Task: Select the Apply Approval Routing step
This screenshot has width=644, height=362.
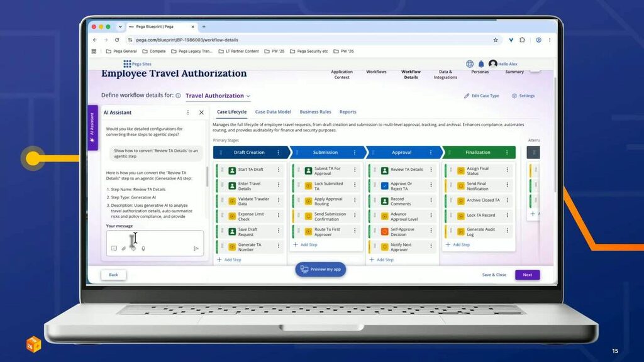Action: click(327, 201)
